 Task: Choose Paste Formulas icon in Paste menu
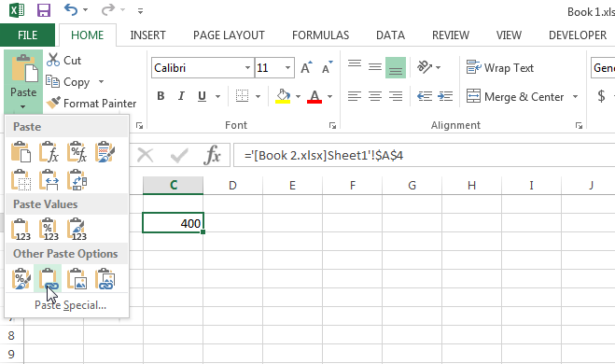[49, 152]
